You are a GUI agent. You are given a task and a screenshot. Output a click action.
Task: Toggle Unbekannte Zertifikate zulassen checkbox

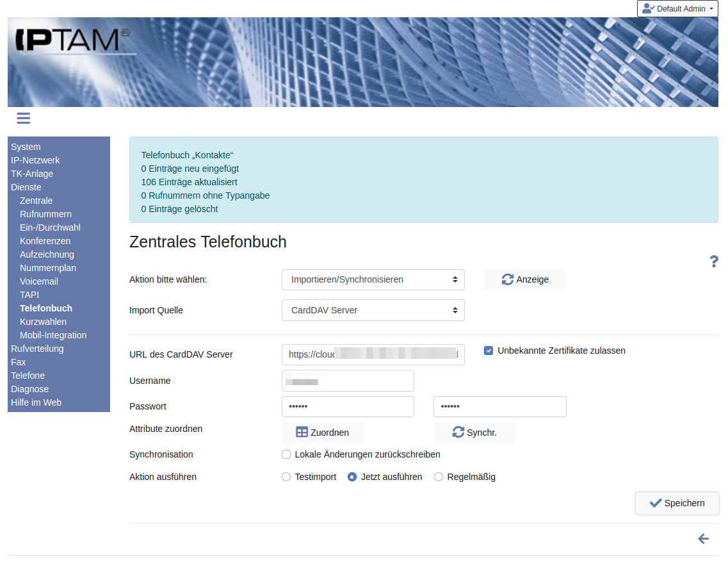pos(489,351)
